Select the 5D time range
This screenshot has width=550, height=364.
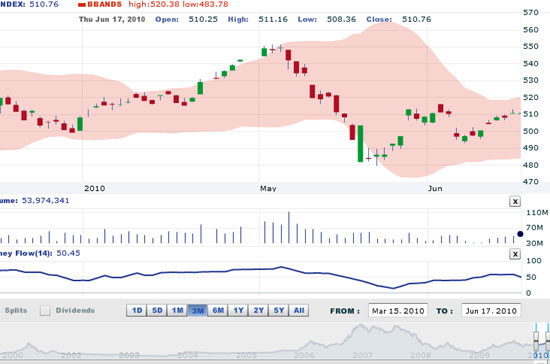coord(157,310)
